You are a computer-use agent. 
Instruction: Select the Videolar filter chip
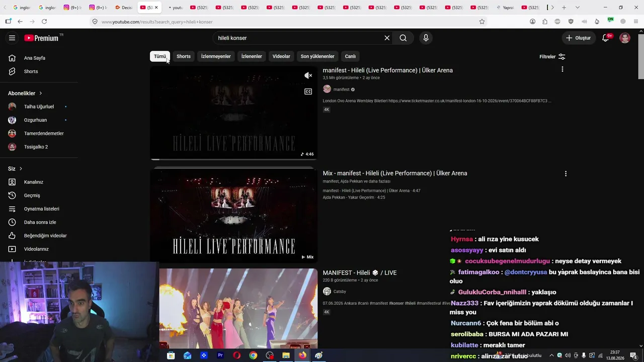[281, 56]
